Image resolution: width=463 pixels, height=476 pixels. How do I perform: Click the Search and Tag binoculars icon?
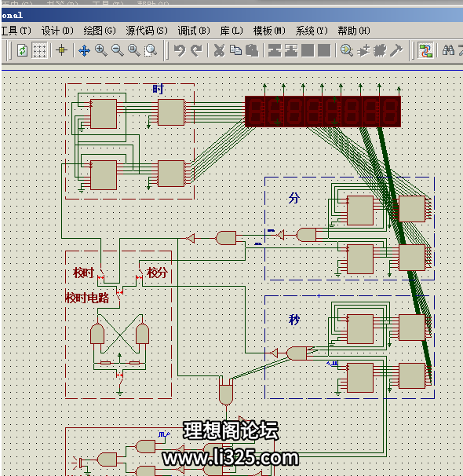(448, 50)
